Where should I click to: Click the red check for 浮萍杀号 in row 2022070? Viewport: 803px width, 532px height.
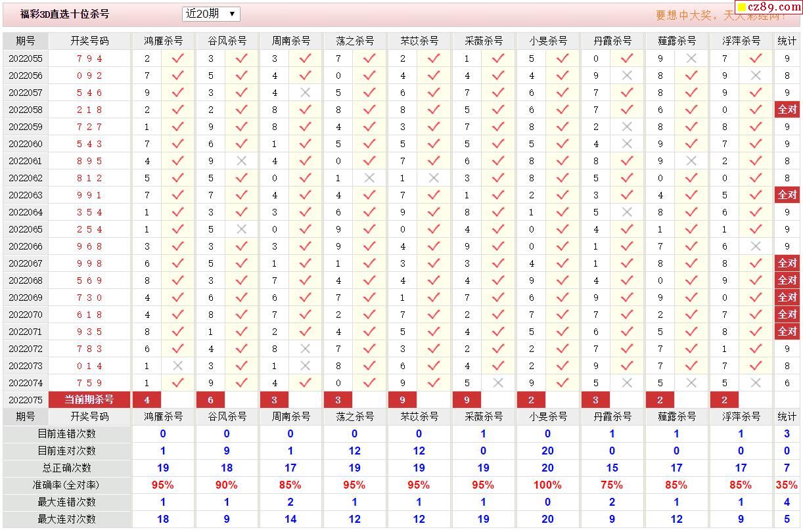756,315
